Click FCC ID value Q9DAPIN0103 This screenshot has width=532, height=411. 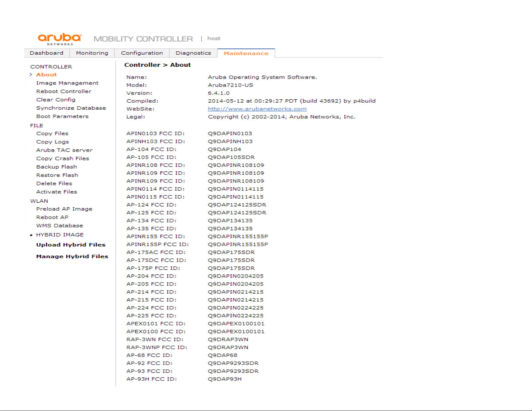tap(230, 134)
